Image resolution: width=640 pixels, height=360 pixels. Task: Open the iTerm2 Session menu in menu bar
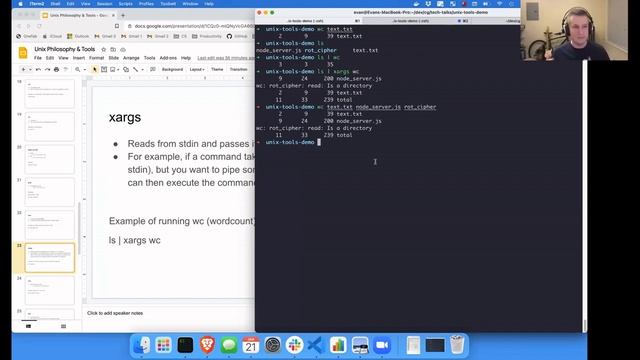click(104, 4)
